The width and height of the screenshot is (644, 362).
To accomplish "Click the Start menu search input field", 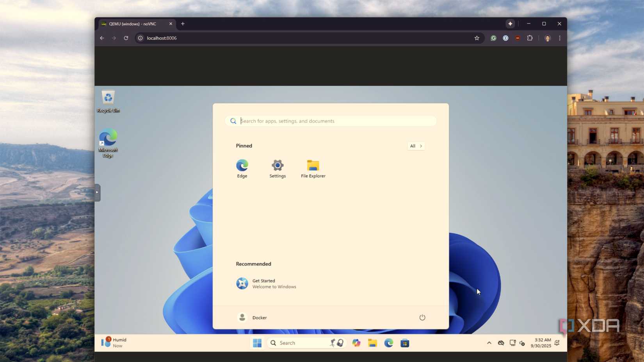I will point(330,121).
